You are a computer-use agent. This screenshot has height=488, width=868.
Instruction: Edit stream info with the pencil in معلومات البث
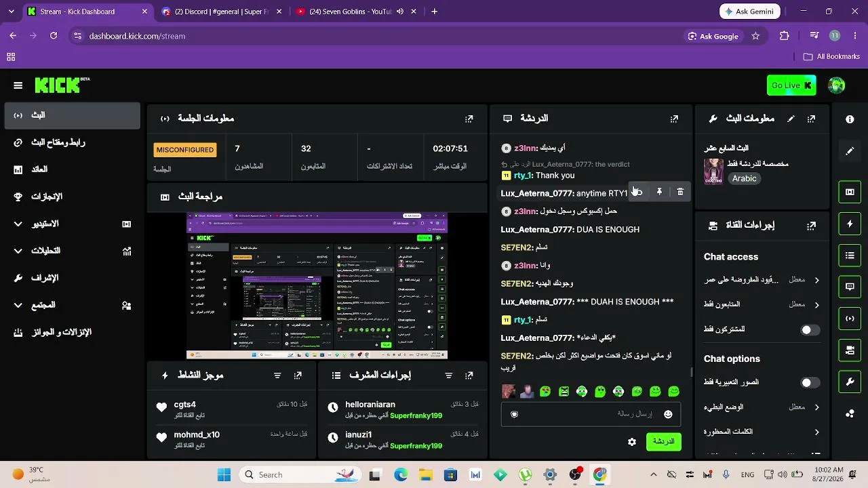point(791,119)
